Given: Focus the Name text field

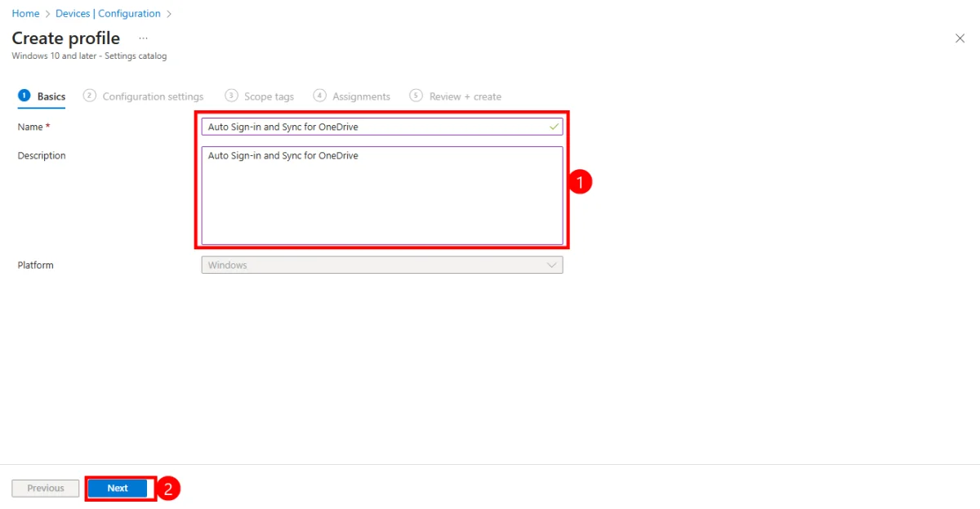Looking at the screenshot, I should (376, 127).
